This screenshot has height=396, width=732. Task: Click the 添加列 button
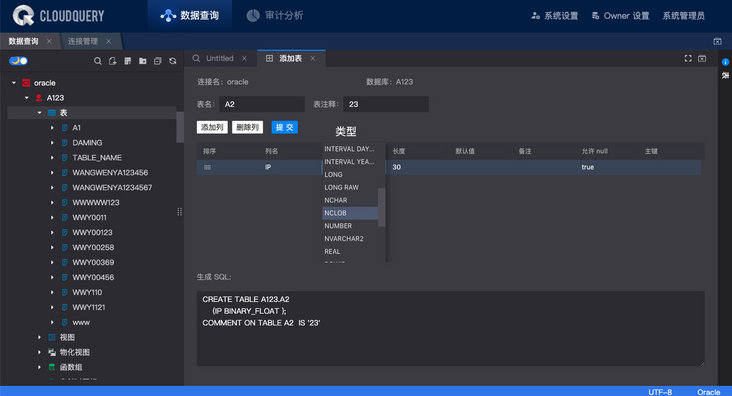[212, 127]
